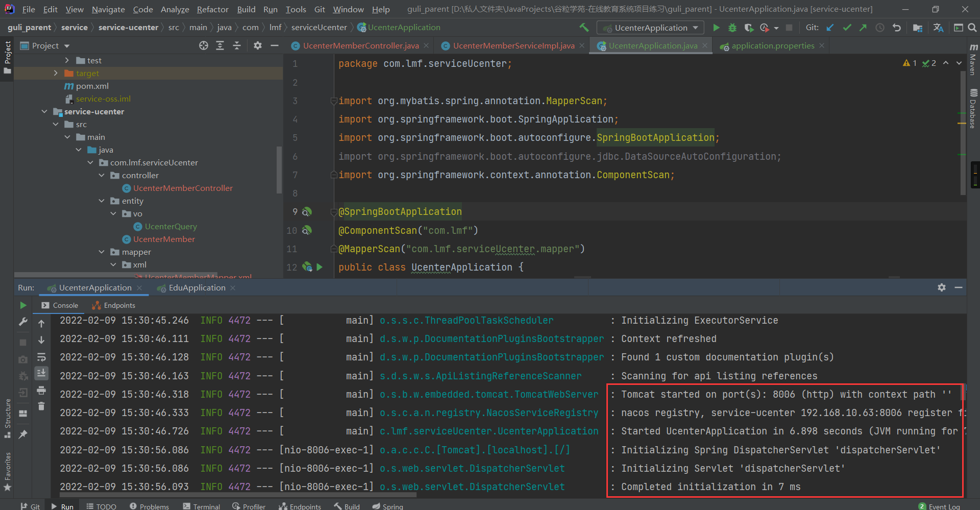Rerun UcenterApplication in Run panel
The image size is (980, 510).
(x=23, y=305)
